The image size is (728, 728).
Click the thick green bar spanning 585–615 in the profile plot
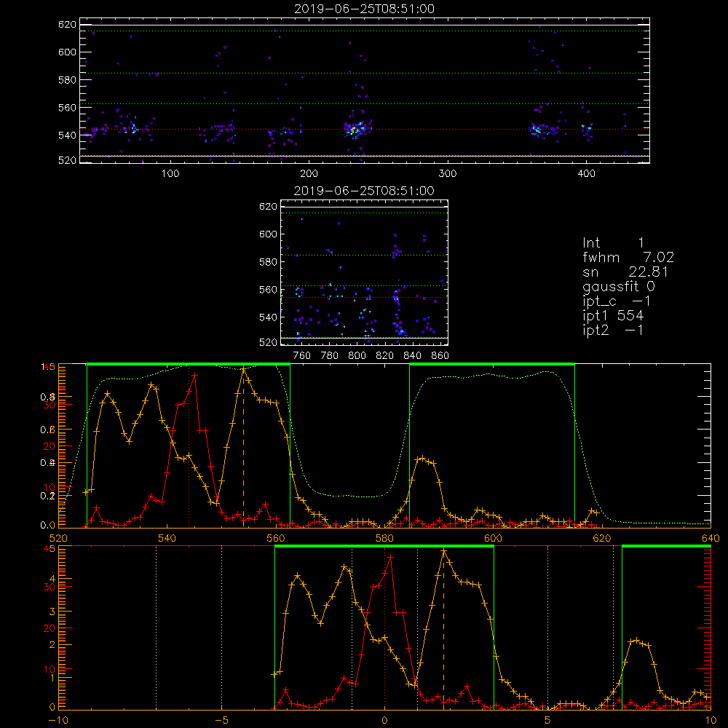point(492,365)
